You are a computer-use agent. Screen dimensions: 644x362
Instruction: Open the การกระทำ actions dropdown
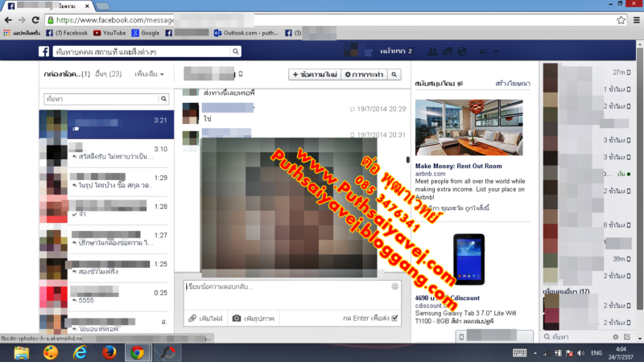click(x=364, y=74)
